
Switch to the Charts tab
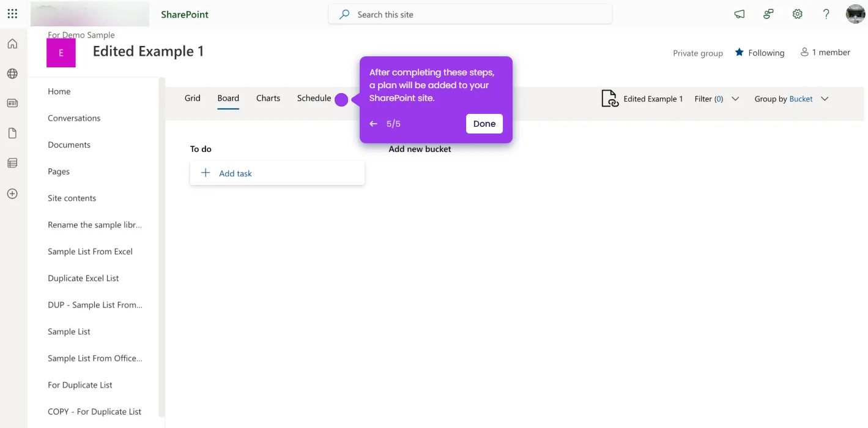(x=268, y=98)
